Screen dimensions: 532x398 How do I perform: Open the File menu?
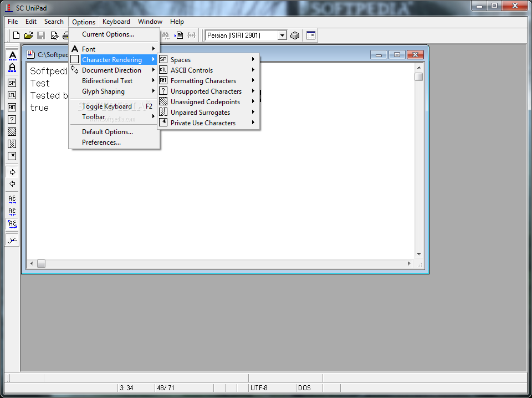pyautogui.click(x=13, y=22)
